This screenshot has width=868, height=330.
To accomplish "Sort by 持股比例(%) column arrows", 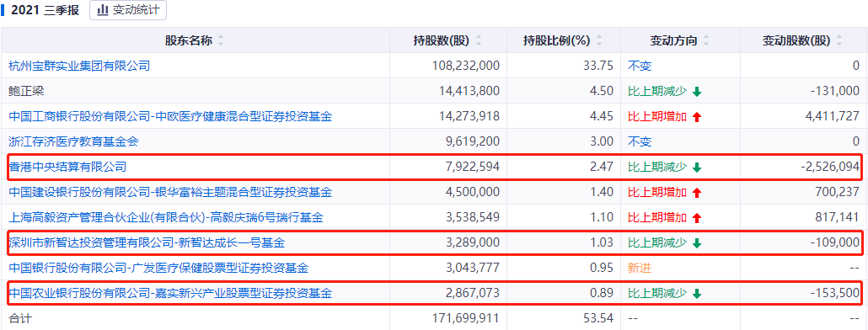I will click(599, 40).
